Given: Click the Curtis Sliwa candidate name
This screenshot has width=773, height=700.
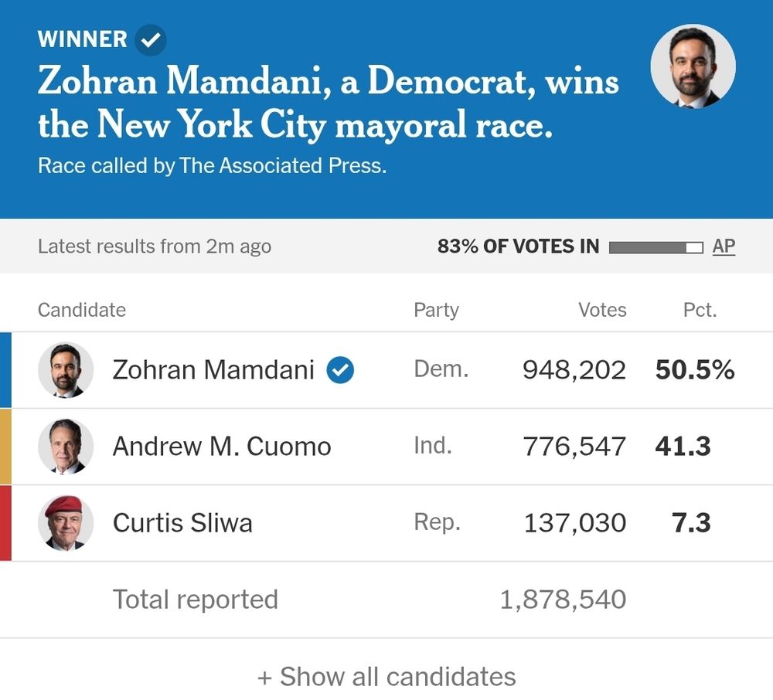Looking at the screenshot, I should pos(182,522).
